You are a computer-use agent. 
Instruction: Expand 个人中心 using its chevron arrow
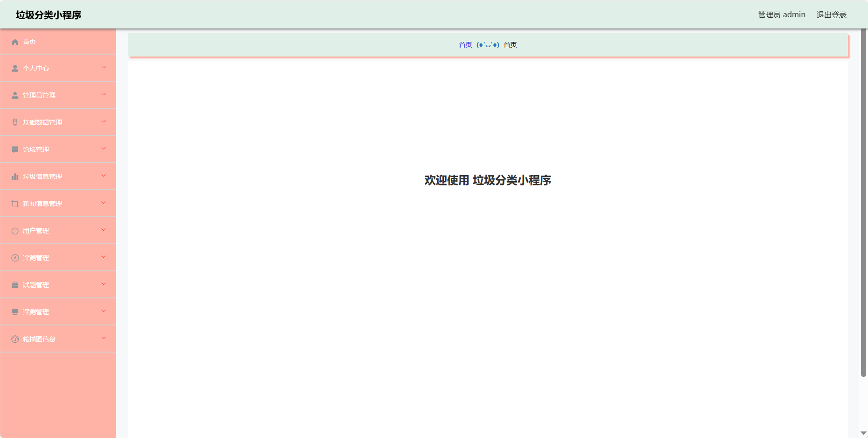pyautogui.click(x=104, y=67)
